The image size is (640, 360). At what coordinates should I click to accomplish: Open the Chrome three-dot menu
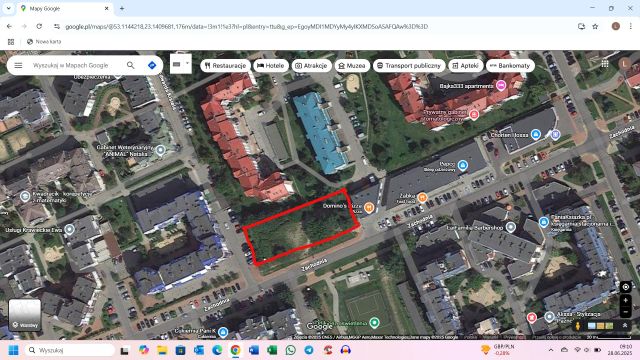pos(631,27)
